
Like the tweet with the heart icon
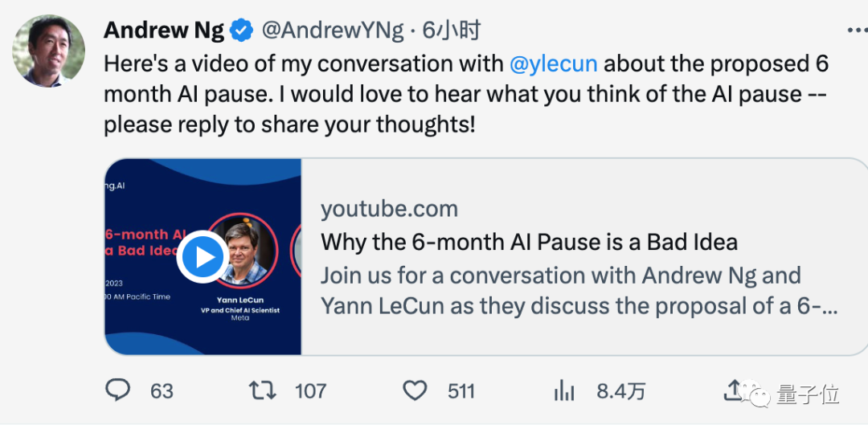click(x=415, y=390)
